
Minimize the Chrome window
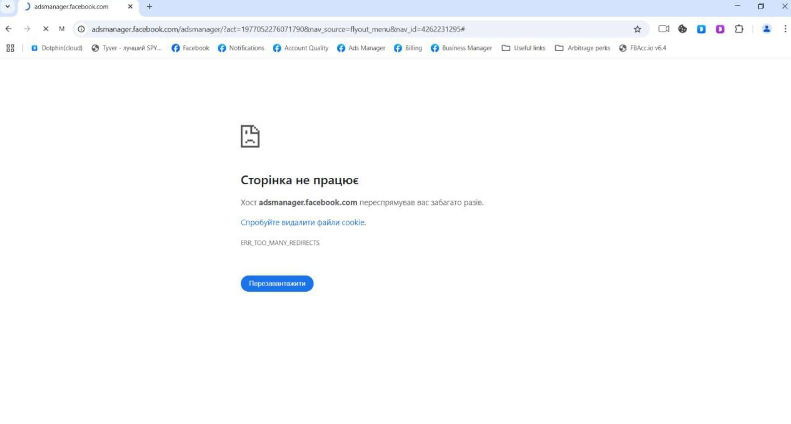click(x=738, y=6)
